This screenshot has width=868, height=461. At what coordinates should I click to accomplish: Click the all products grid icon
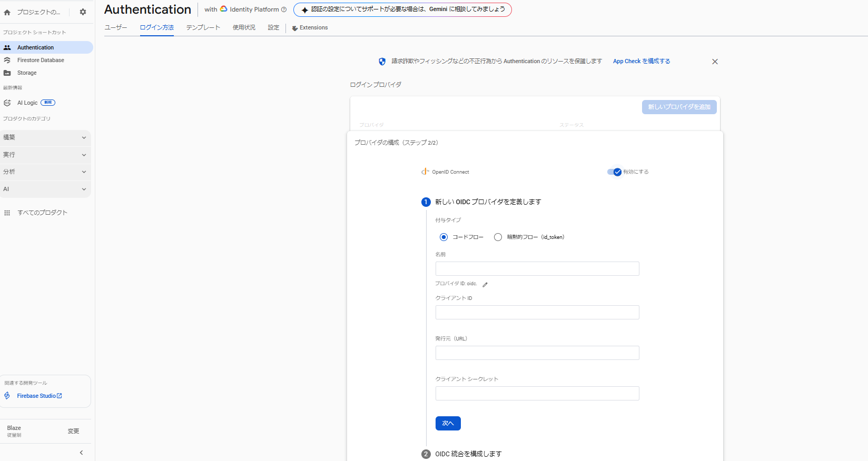point(7,213)
